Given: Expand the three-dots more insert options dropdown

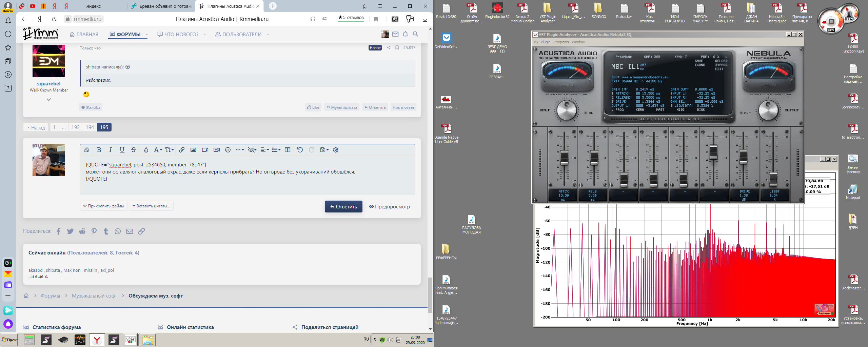Looking at the screenshot, I should (240, 150).
